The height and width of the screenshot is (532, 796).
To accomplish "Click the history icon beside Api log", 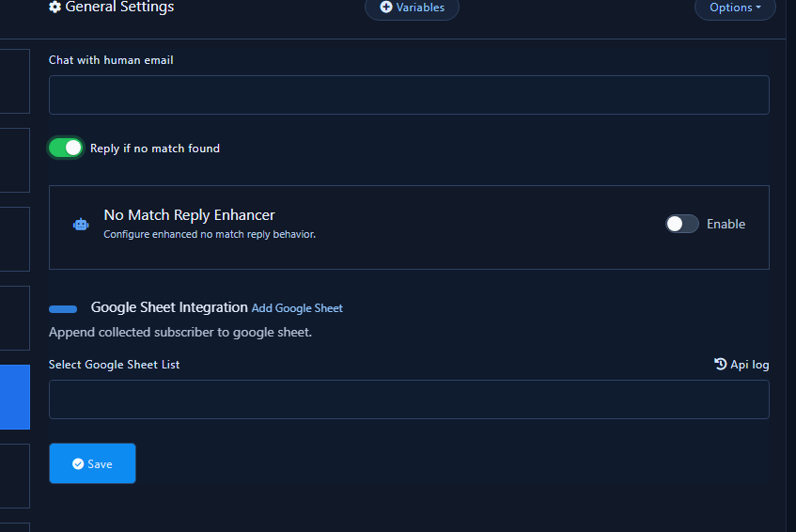I will pos(721,364).
